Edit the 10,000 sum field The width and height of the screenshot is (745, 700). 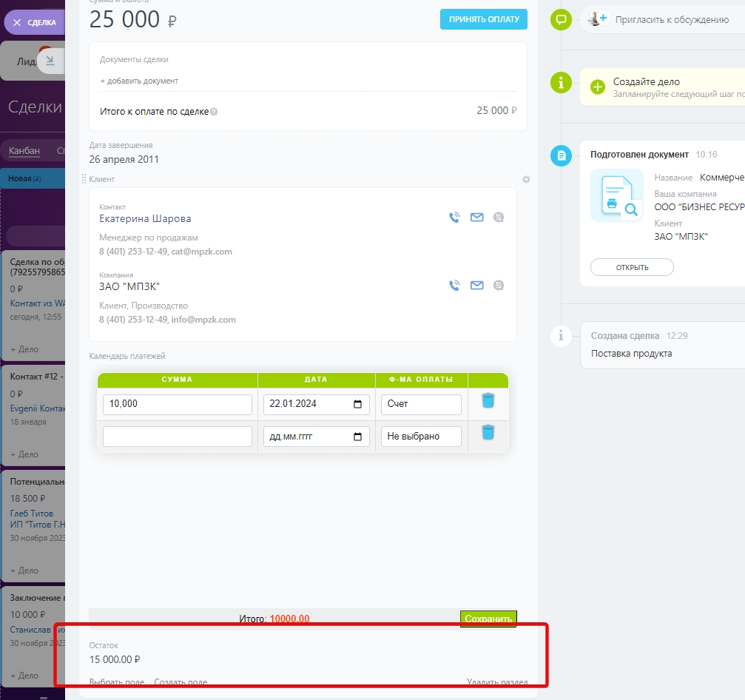pos(178,405)
